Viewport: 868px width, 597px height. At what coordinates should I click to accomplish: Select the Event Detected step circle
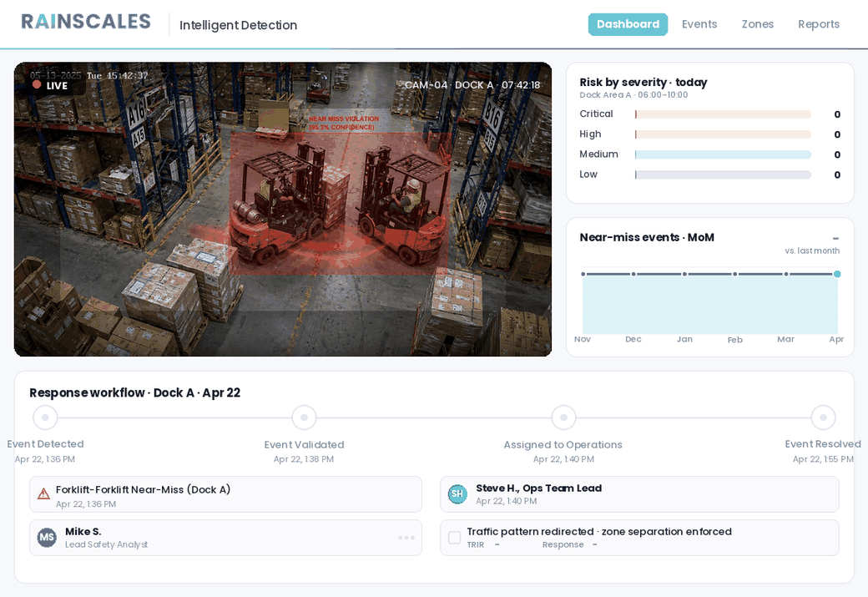point(45,417)
